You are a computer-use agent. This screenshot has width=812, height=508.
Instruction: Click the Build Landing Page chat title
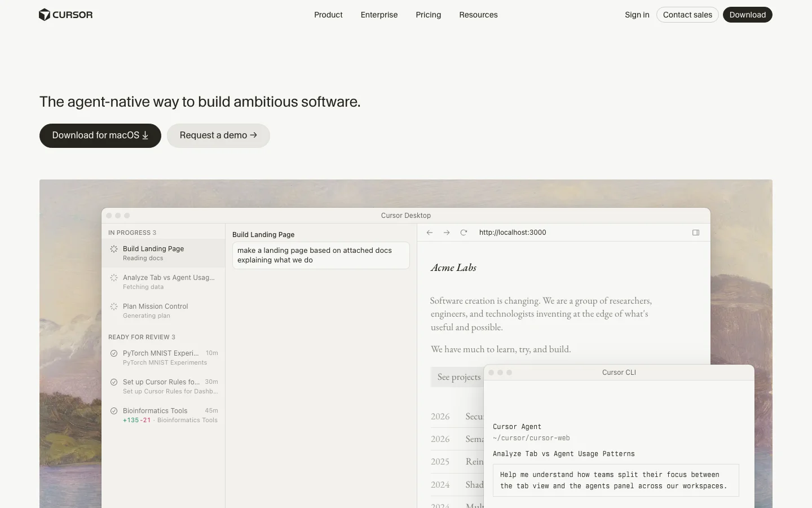coord(263,234)
